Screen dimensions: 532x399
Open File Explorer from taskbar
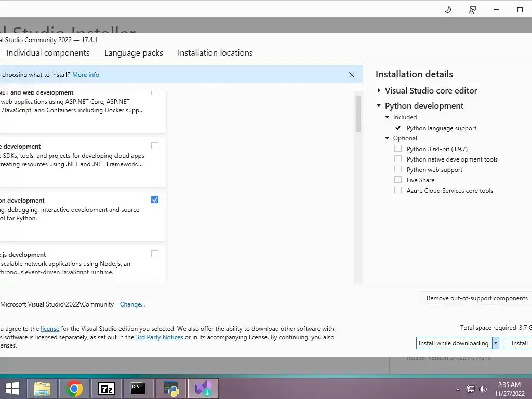(x=42, y=389)
